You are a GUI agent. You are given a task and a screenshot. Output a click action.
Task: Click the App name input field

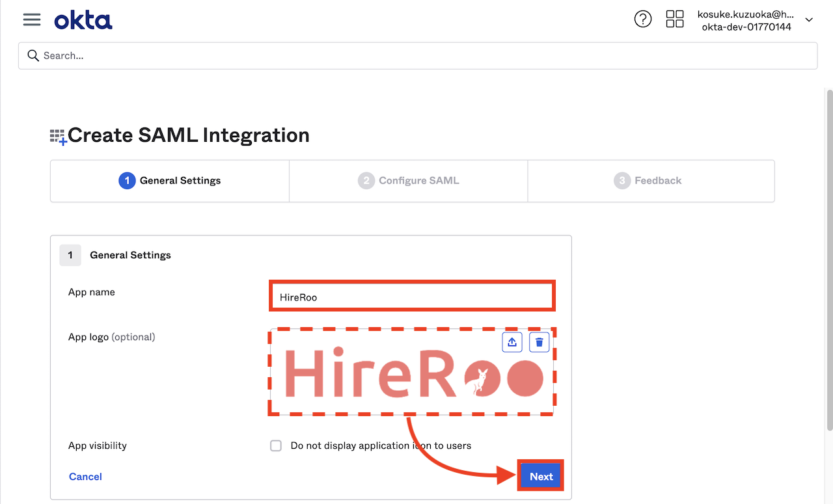tap(412, 297)
